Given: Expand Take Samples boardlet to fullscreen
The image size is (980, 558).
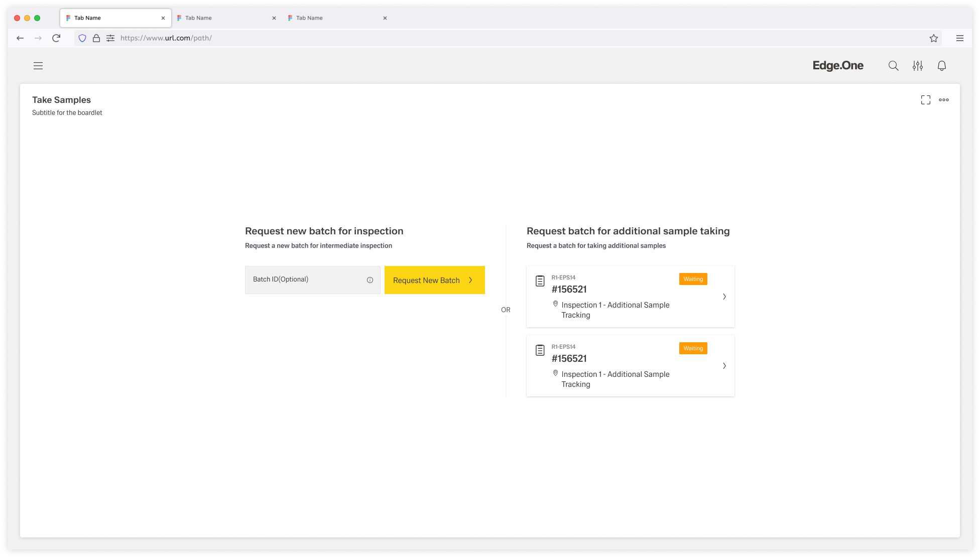Looking at the screenshot, I should coord(925,100).
